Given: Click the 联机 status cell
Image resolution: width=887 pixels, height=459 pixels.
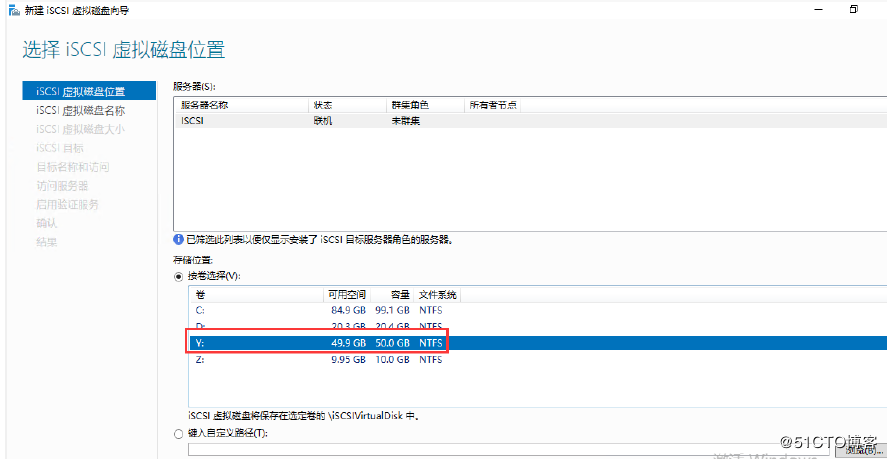Looking at the screenshot, I should coord(322,121).
